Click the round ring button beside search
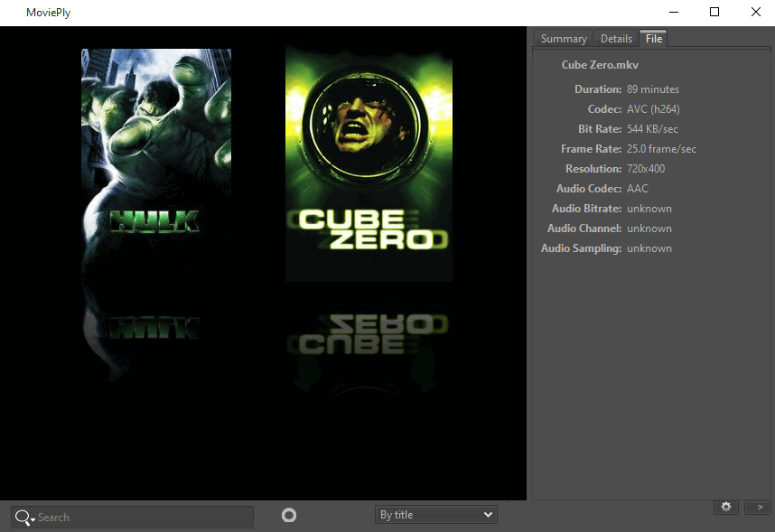This screenshot has width=775, height=532. pyautogui.click(x=289, y=515)
